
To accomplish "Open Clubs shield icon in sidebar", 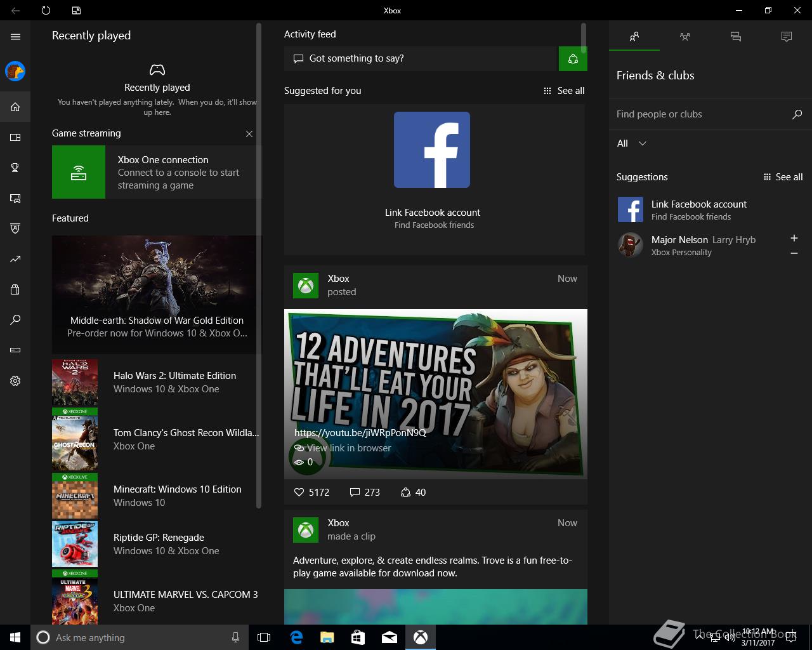I will pos(15,229).
